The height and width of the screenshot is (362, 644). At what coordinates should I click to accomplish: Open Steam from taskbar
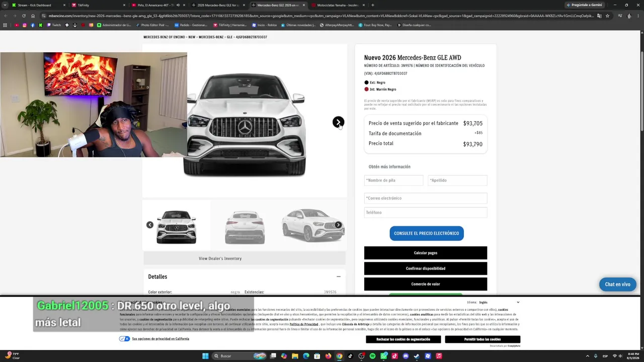(417, 356)
